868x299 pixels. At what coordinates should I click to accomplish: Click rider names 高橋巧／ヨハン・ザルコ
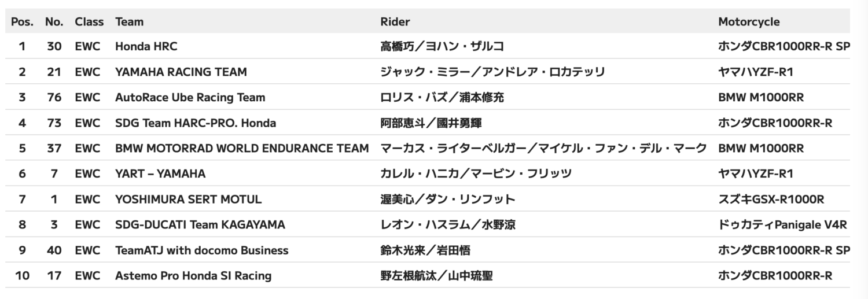point(442,46)
